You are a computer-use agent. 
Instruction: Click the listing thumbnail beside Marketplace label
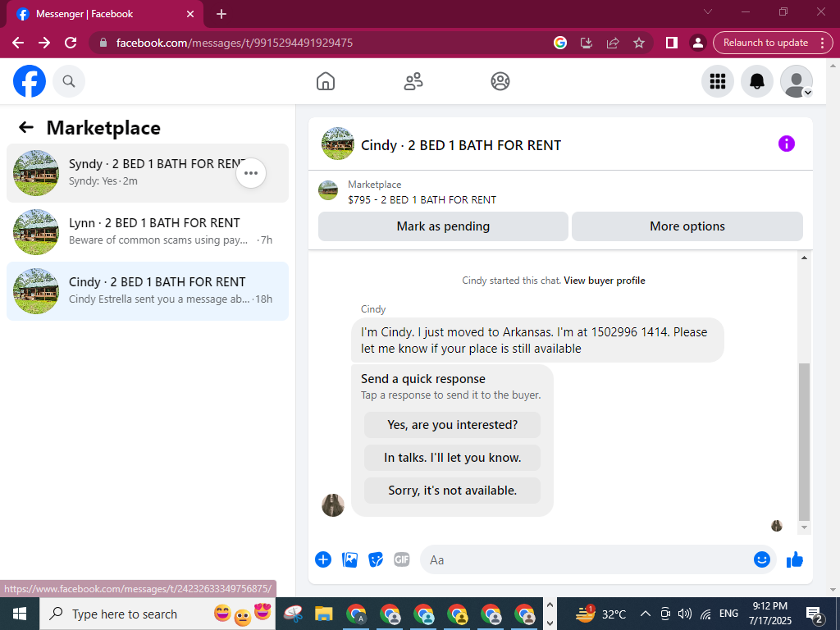pos(328,190)
